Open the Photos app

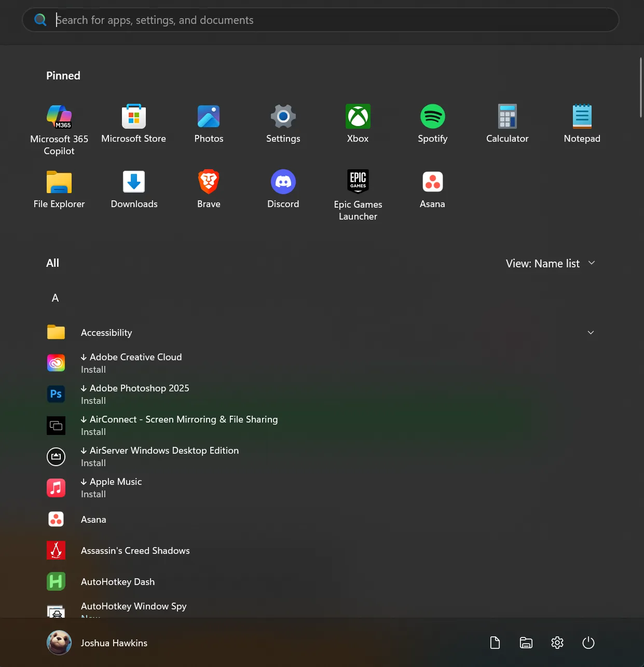pos(209,124)
